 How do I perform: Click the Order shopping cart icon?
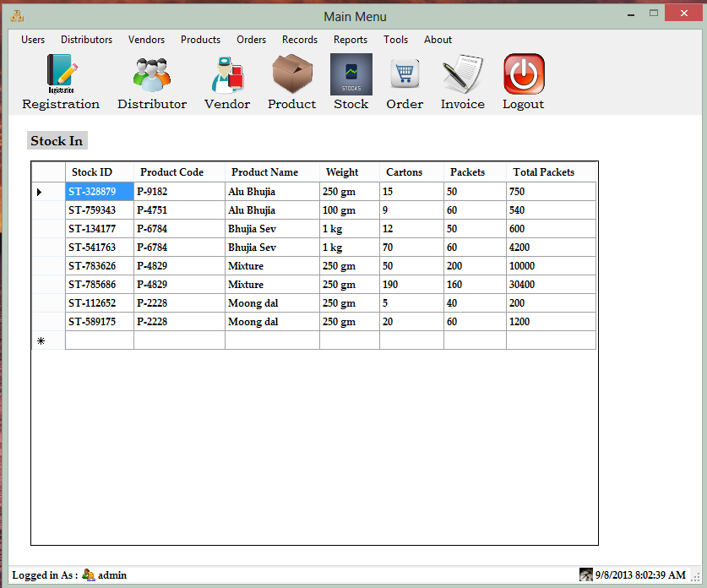point(405,73)
